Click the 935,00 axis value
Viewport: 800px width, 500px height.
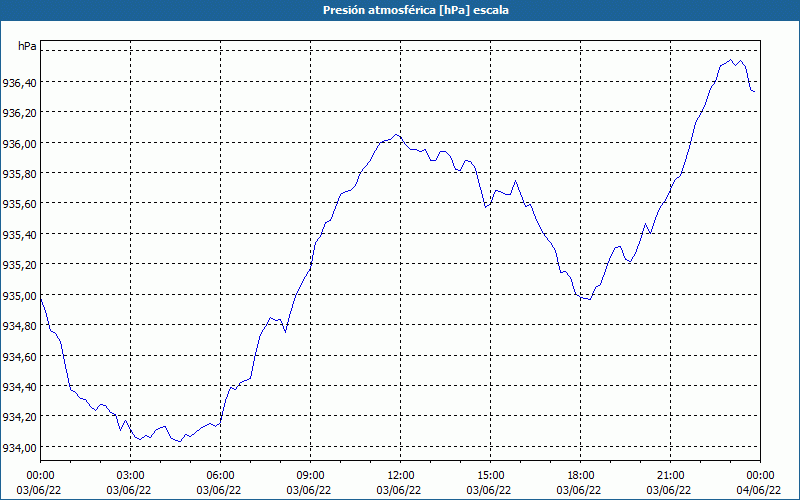pos(19,296)
